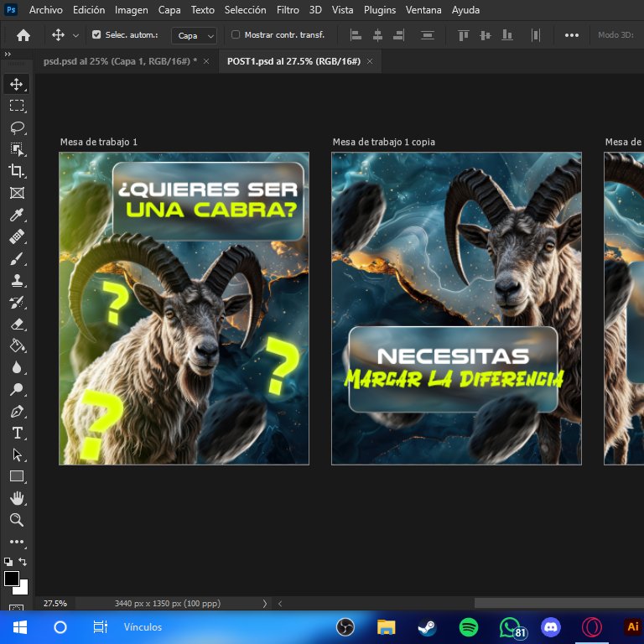Close the POST1.psd document tab

(370, 61)
